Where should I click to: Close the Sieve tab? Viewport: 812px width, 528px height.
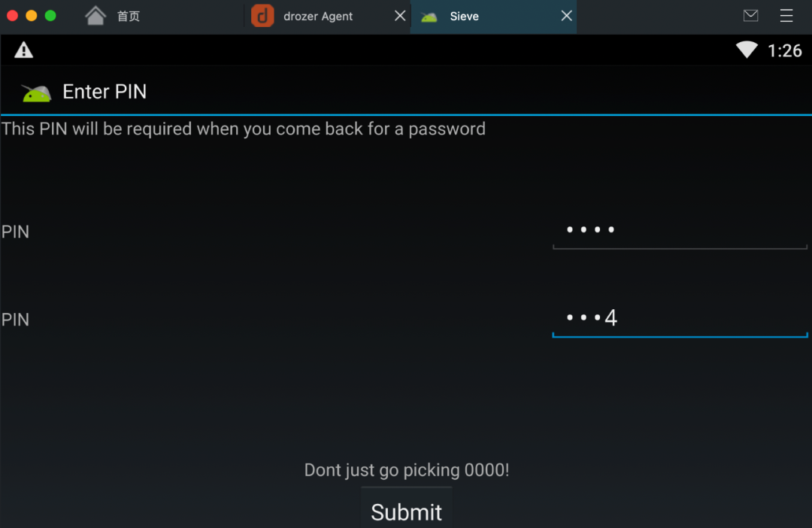567,16
